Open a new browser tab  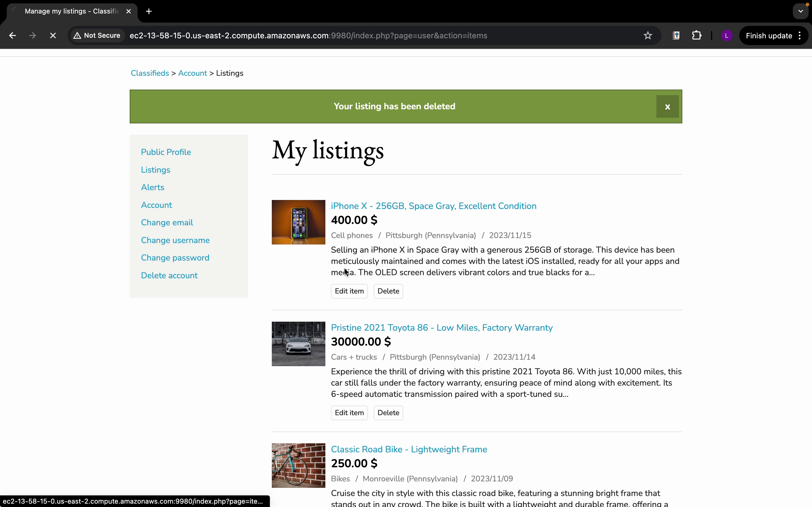(149, 11)
